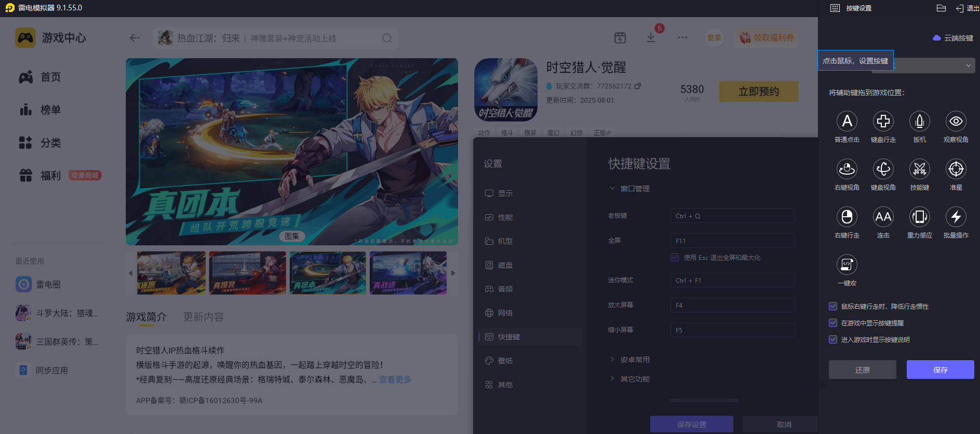Click the 还原 restore button
Viewport: 980px width, 434px height.
[x=862, y=370]
